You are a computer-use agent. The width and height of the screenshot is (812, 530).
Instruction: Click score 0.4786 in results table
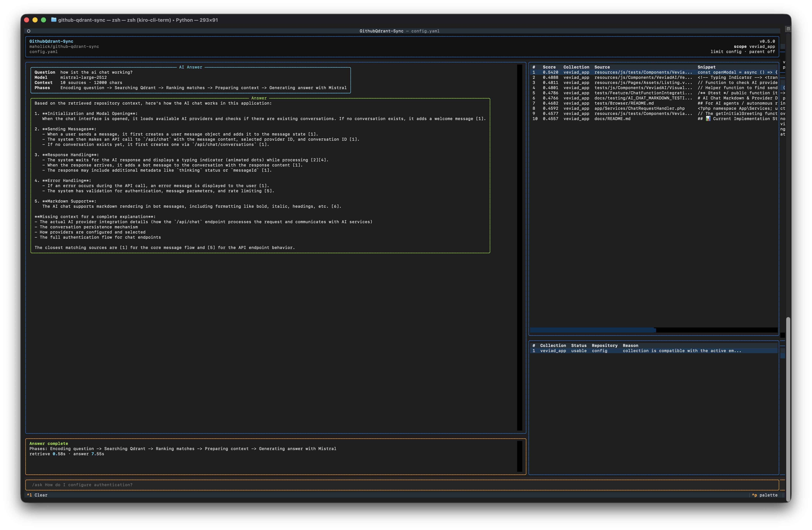tap(550, 93)
